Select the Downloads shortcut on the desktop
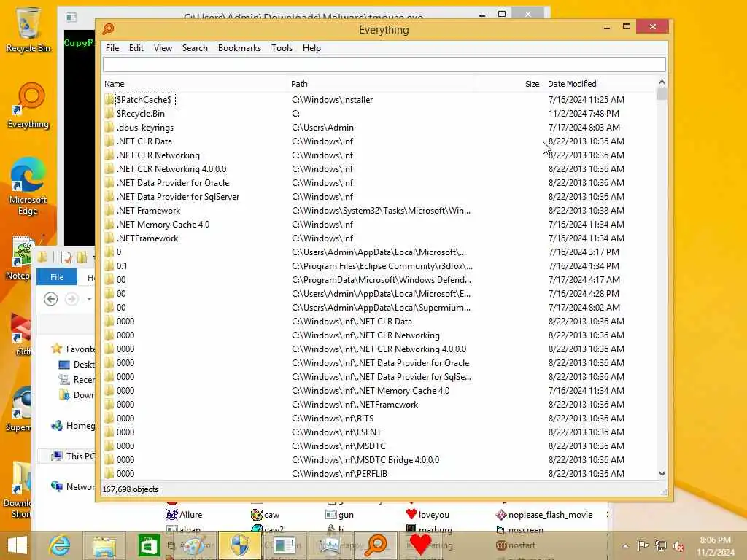 19,491
